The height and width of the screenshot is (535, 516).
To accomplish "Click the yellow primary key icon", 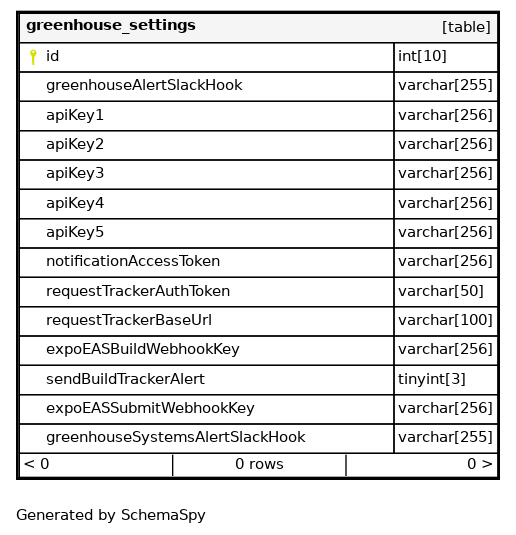I will click(x=33, y=57).
